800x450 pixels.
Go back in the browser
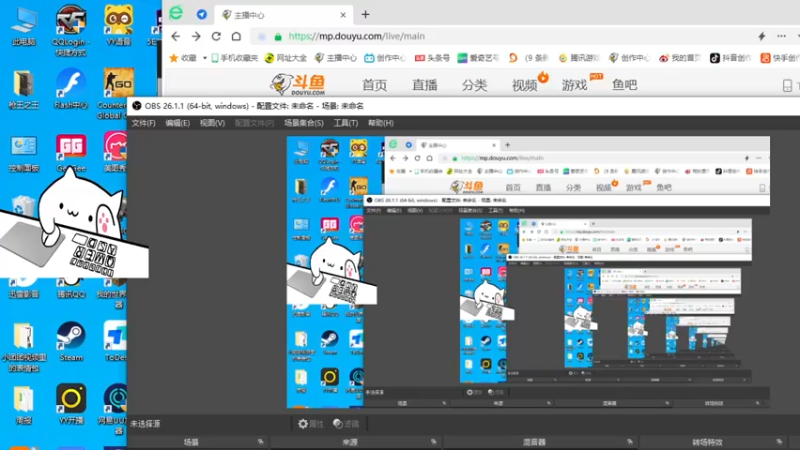[176, 36]
